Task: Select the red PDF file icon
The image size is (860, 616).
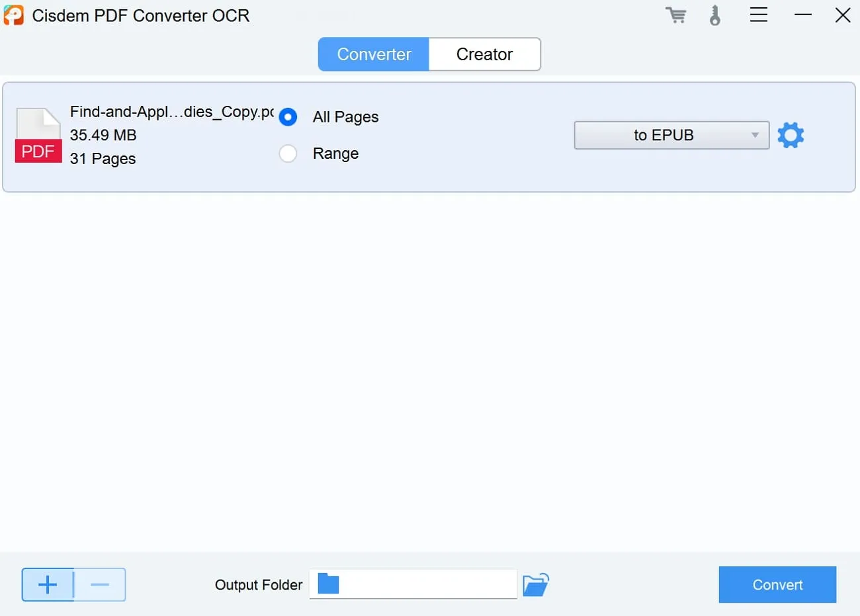Action: (x=38, y=135)
